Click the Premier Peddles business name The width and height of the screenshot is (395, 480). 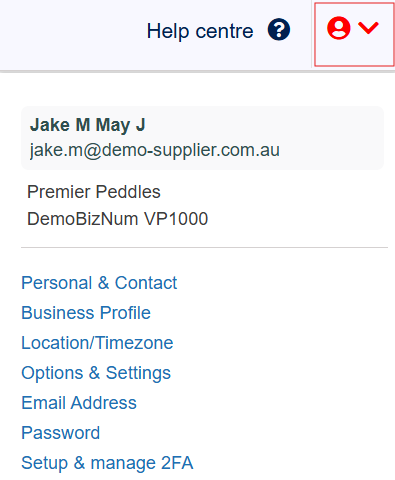[94, 192]
